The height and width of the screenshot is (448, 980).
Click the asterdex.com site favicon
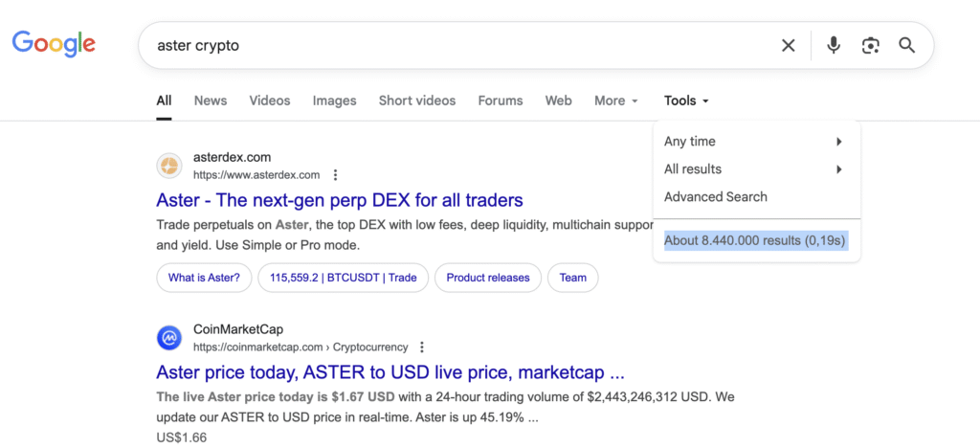point(169,166)
